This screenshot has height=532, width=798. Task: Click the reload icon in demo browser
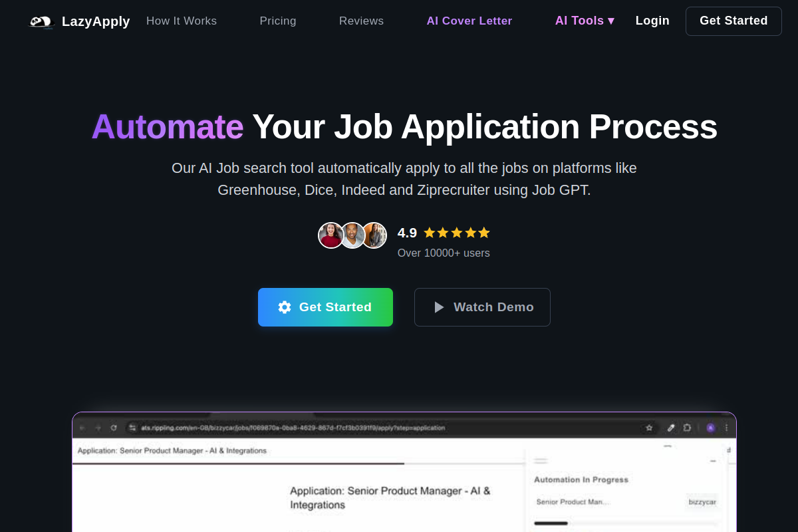[x=114, y=428]
